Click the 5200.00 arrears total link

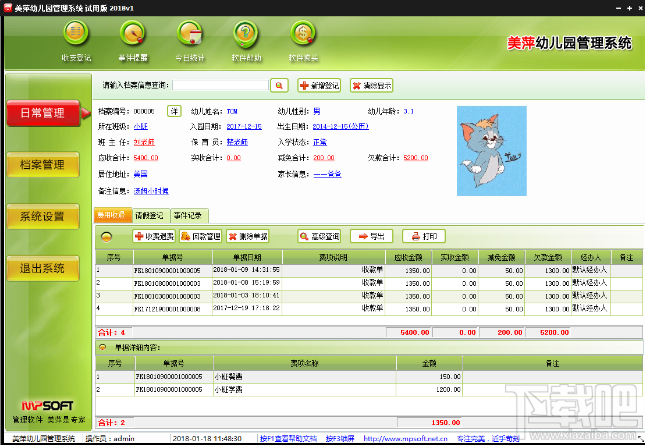coord(416,158)
